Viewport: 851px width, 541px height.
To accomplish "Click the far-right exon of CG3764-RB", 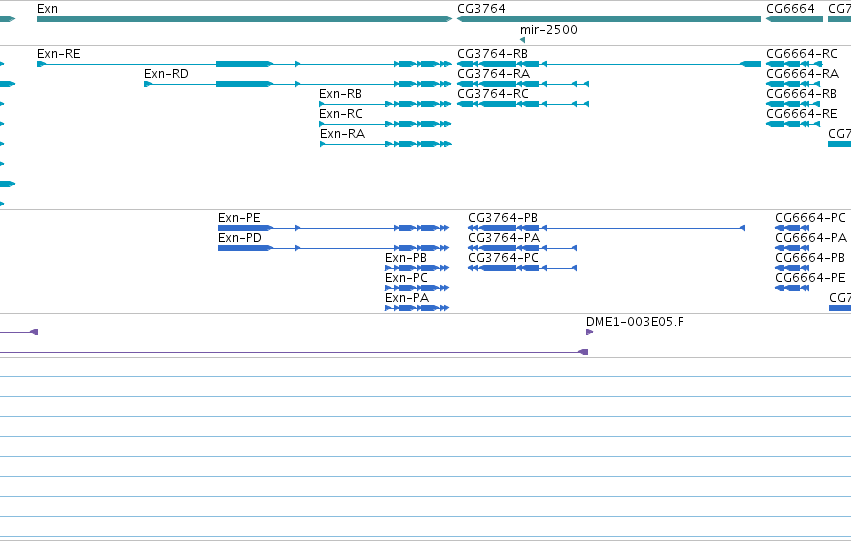I will coord(751,64).
